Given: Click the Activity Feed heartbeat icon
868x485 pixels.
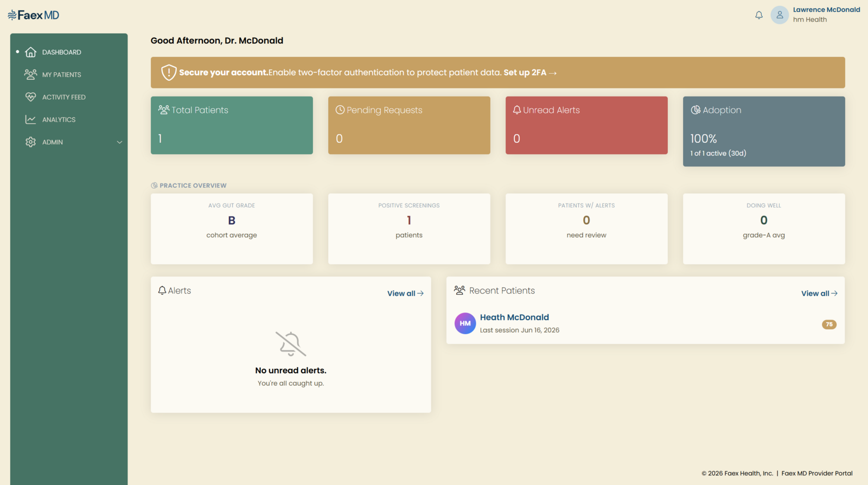Looking at the screenshot, I should [31, 97].
